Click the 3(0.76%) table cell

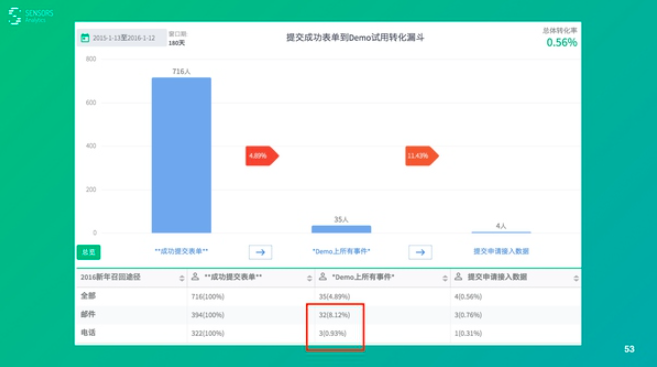point(468,315)
